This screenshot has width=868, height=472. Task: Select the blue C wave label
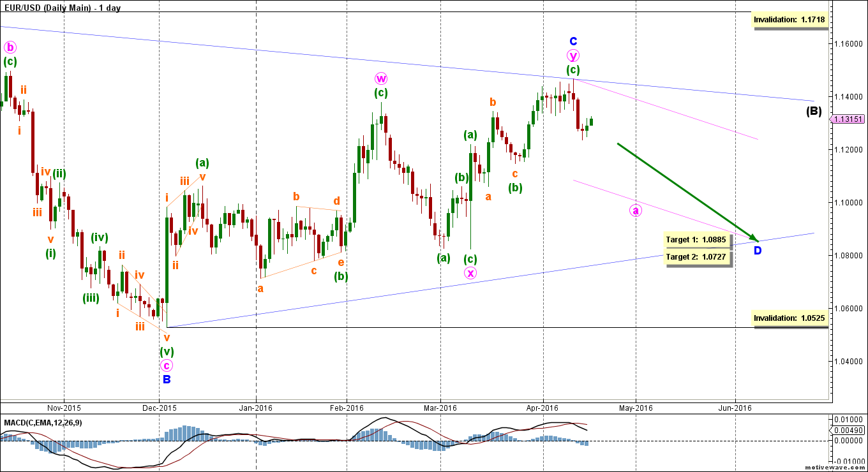[573, 41]
